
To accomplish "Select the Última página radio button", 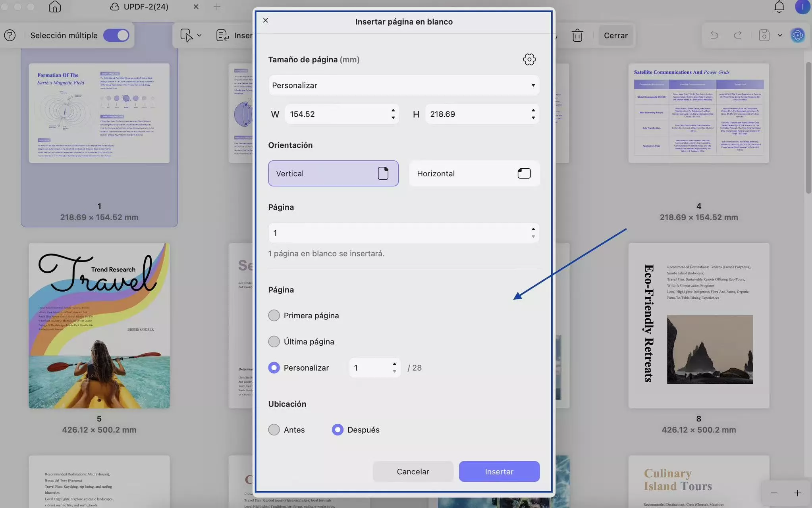I will coord(274,342).
